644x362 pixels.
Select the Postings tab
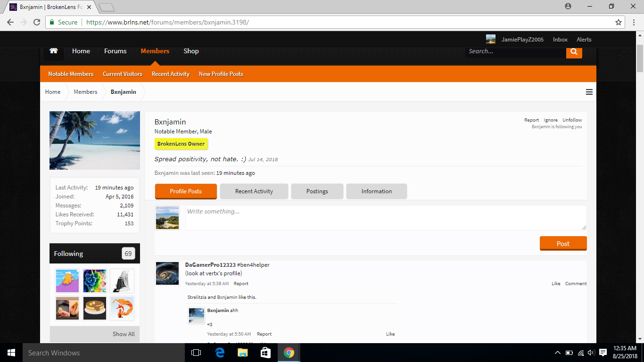click(x=317, y=191)
